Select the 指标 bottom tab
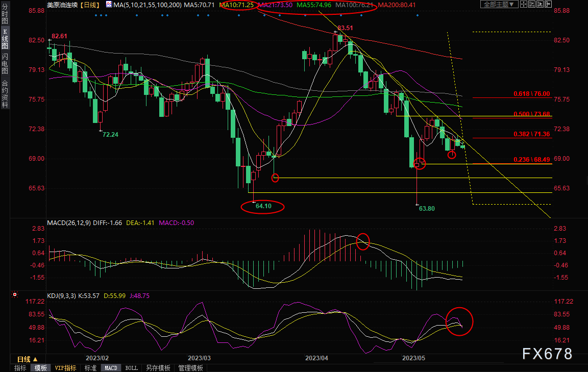The image size is (588, 372). pyautogui.click(x=20, y=368)
